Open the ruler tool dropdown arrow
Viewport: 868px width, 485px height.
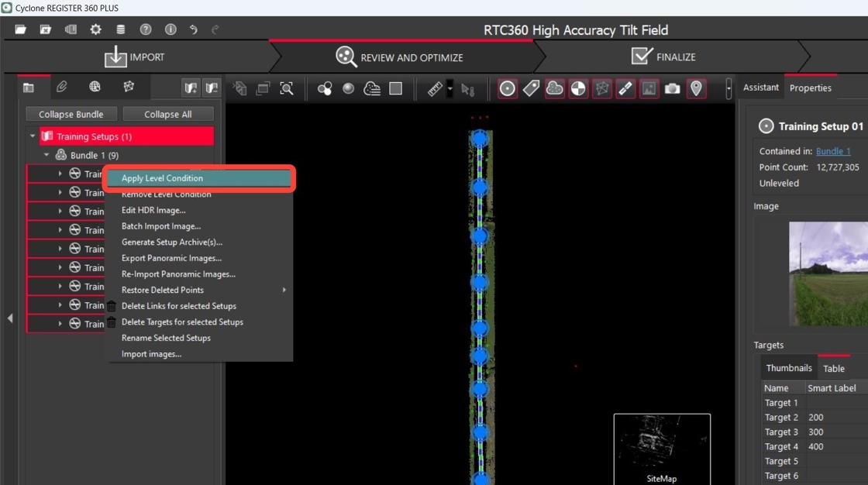click(x=450, y=88)
